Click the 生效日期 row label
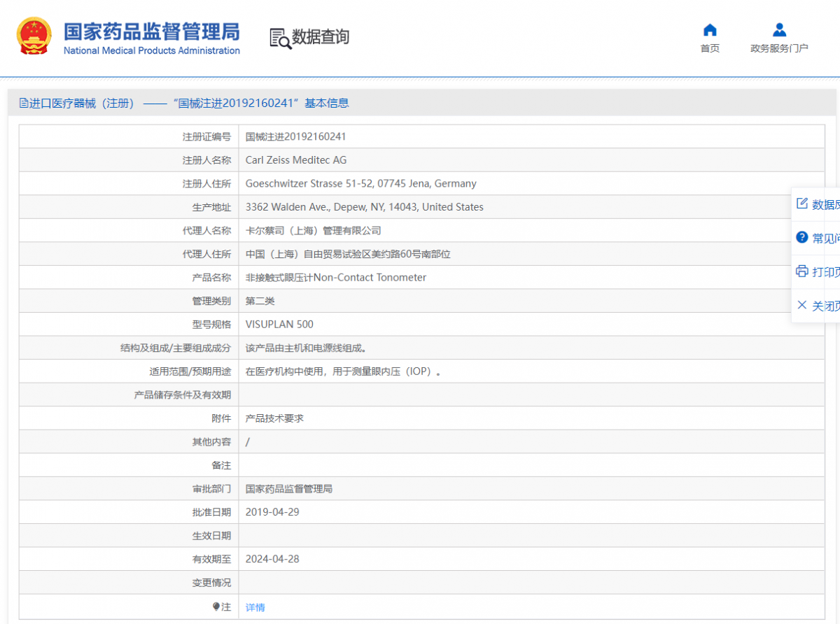840x624 pixels. click(x=211, y=536)
